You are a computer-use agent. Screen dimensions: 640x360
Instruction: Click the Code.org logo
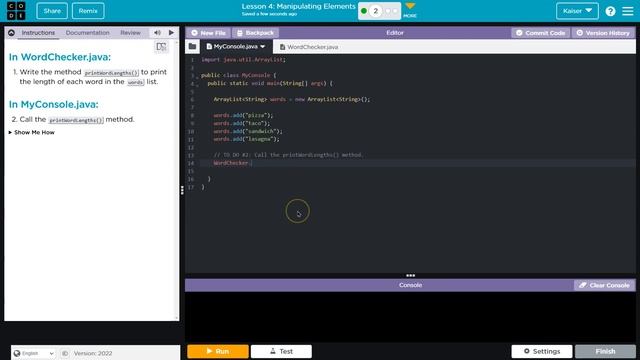pos(16,11)
